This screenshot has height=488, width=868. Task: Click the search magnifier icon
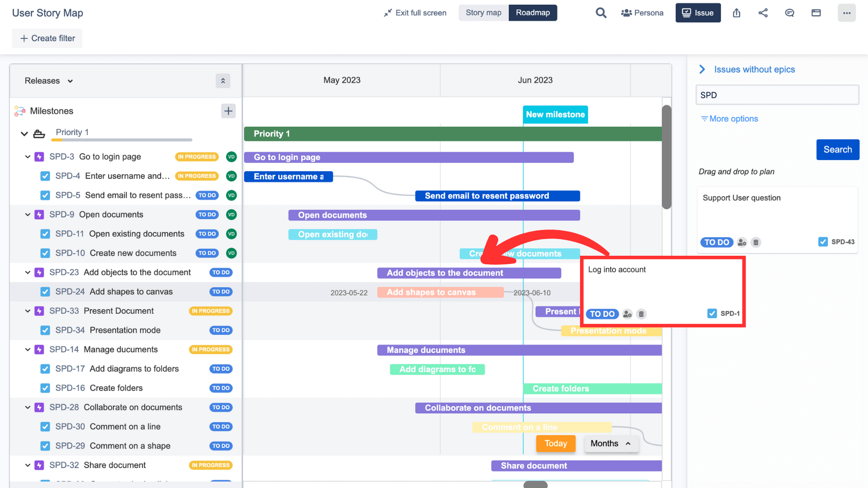tap(601, 13)
